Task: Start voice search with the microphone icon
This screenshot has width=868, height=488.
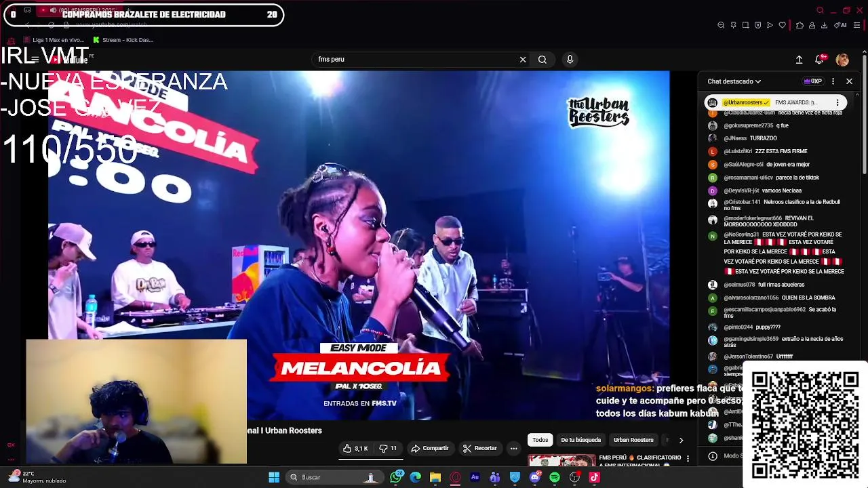Action: coord(570,60)
